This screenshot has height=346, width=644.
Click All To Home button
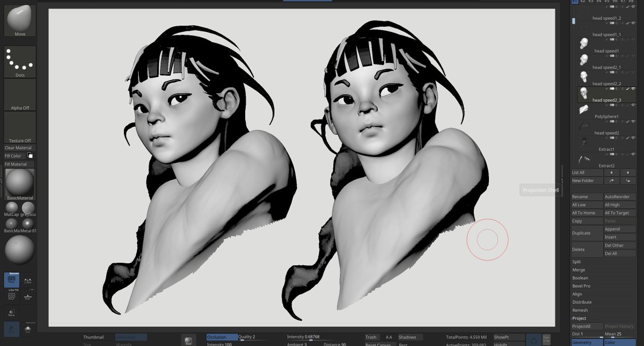click(x=587, y=213)
